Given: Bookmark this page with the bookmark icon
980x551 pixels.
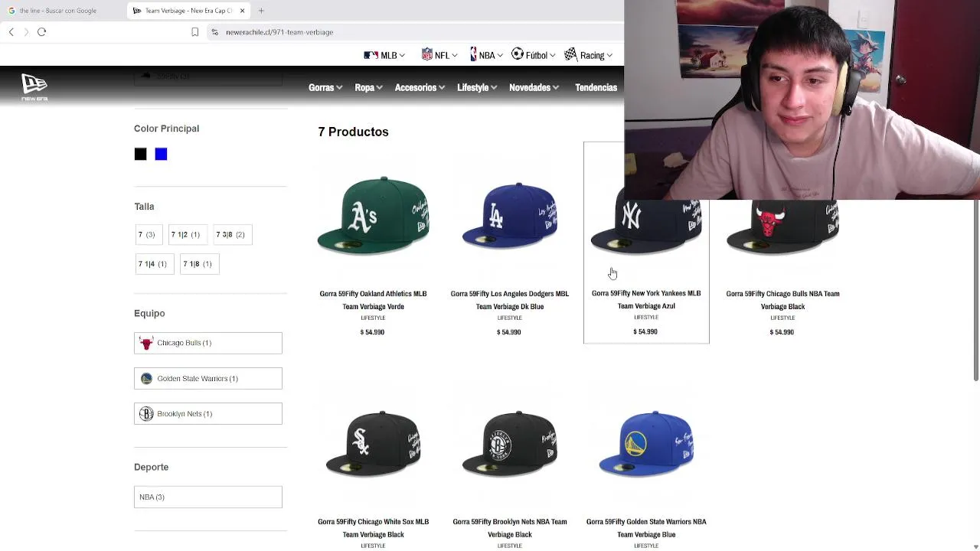Looking at the screenshot, I should tap(194, 32).
